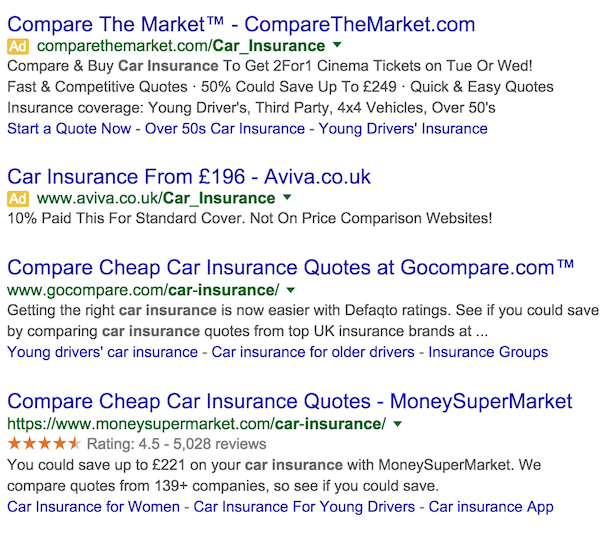Screen dimensions: 615x534
Task: Open the Car insurance App sitelink
Action: click(x=491, y=507)
